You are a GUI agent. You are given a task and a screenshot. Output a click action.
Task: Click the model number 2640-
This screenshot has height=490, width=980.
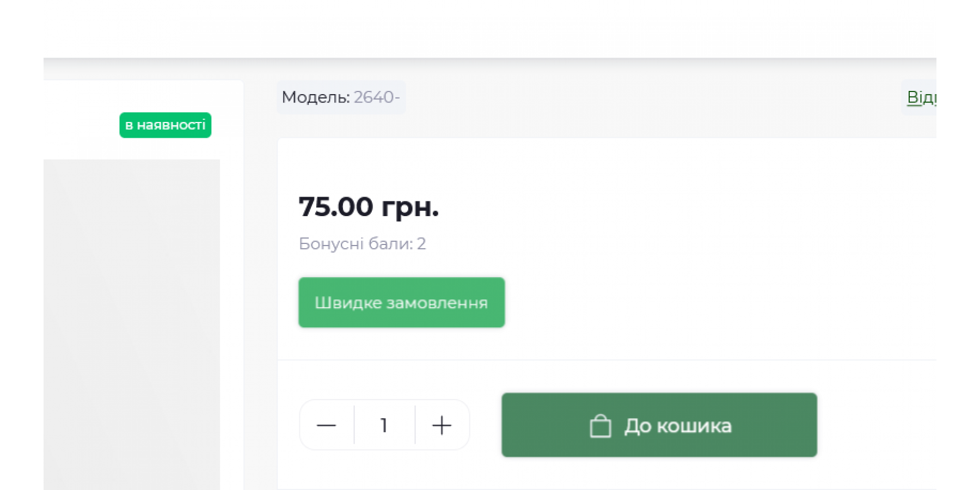point(377,97)
